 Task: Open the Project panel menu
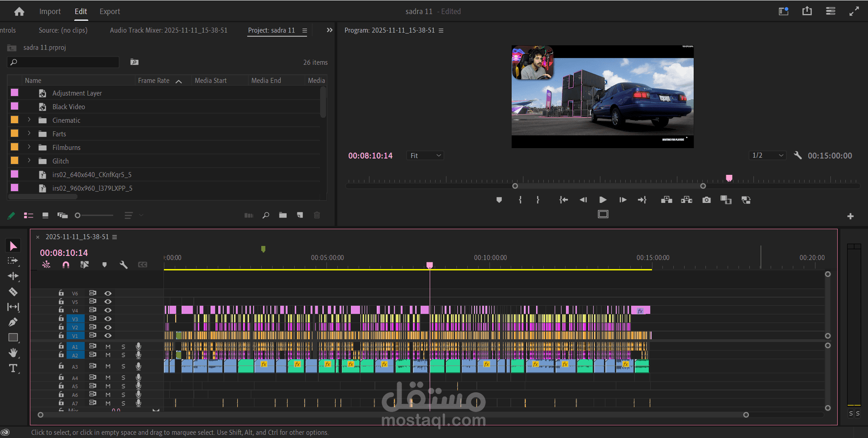305,31
